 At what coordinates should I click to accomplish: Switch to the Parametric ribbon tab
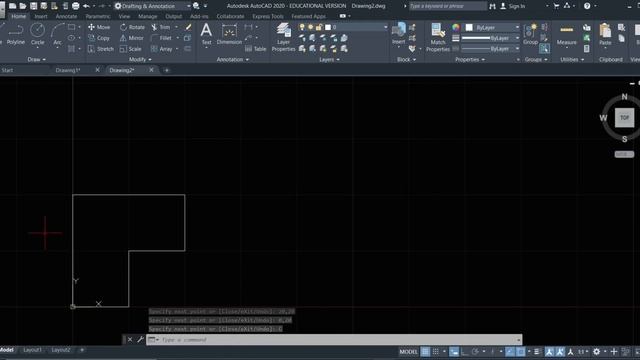point(98,16)
